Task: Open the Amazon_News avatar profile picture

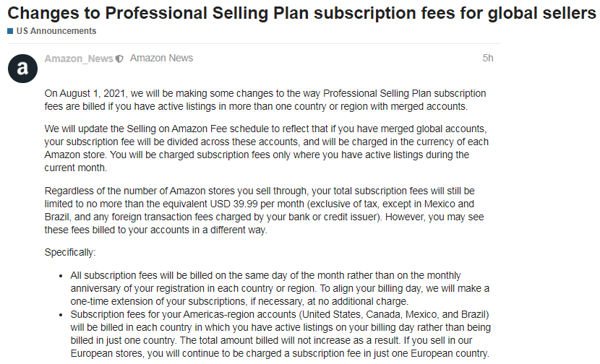Action: click(22, 69)
